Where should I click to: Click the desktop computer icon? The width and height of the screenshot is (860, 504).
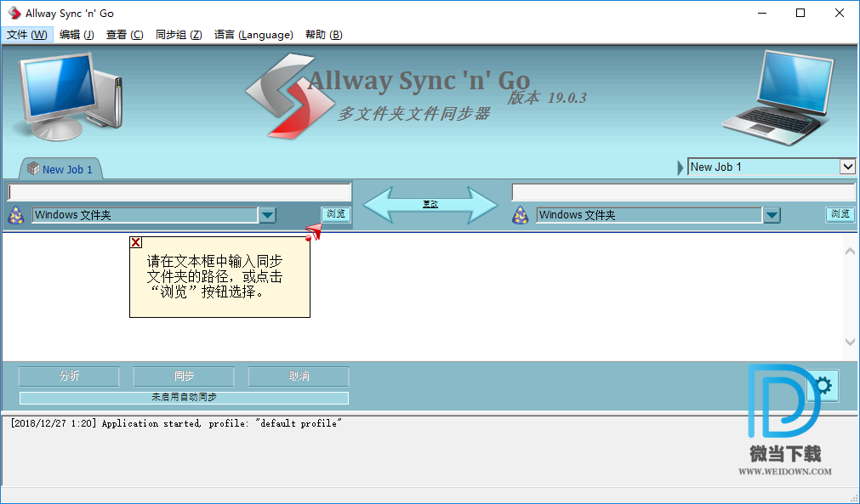coord(69,96)
